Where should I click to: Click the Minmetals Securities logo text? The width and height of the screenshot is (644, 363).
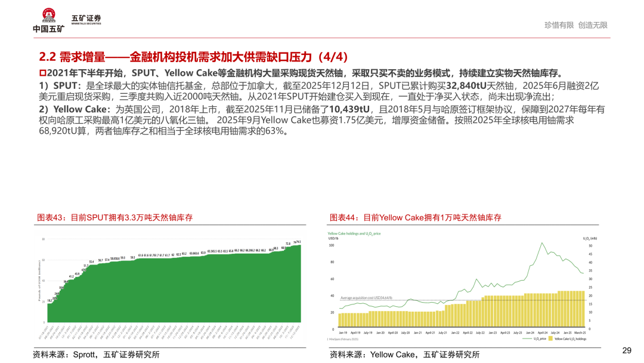tap(86, 20)
